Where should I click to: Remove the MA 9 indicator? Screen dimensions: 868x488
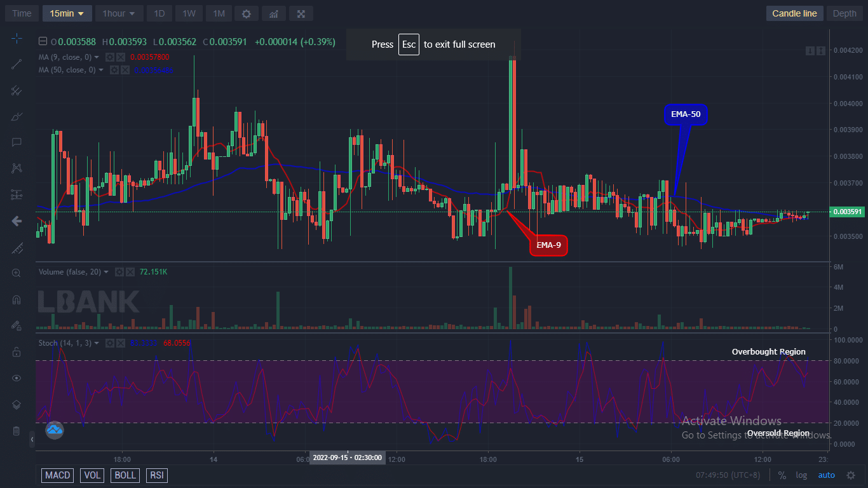tap(120, 57)
